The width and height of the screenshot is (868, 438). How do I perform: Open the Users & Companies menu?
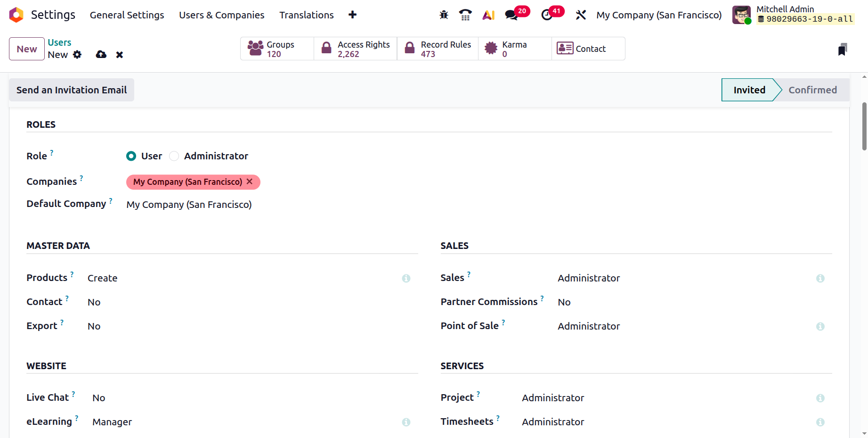222,15
